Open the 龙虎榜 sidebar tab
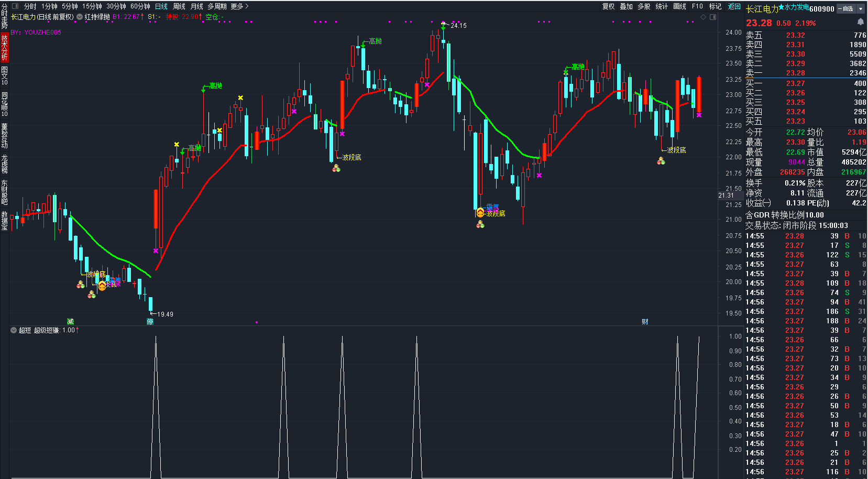Image resolution: width=868 pixels, height=479 pixels. pyautogui.click(x=4, y=164)
